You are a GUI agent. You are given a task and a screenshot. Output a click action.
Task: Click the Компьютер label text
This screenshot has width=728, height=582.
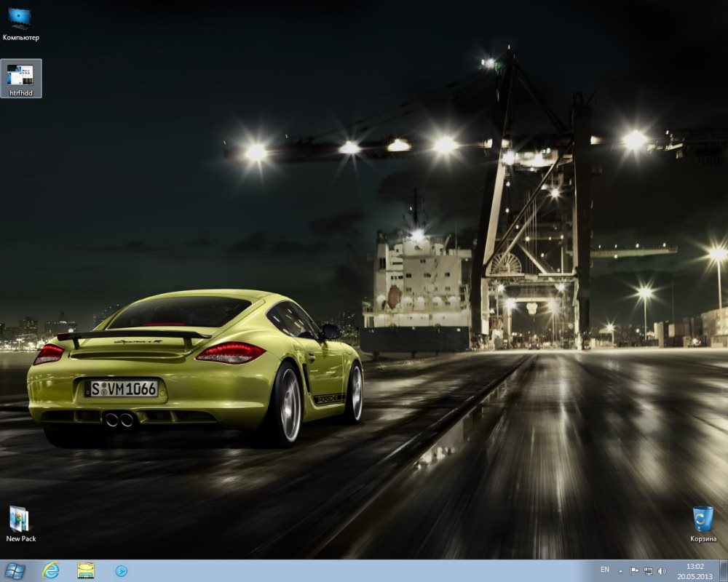(x=21, y=37)
